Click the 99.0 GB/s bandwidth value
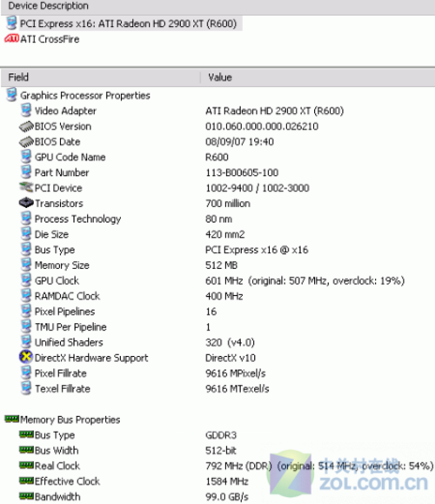This screenshot has height=504, width=435. tap(227, 497)
